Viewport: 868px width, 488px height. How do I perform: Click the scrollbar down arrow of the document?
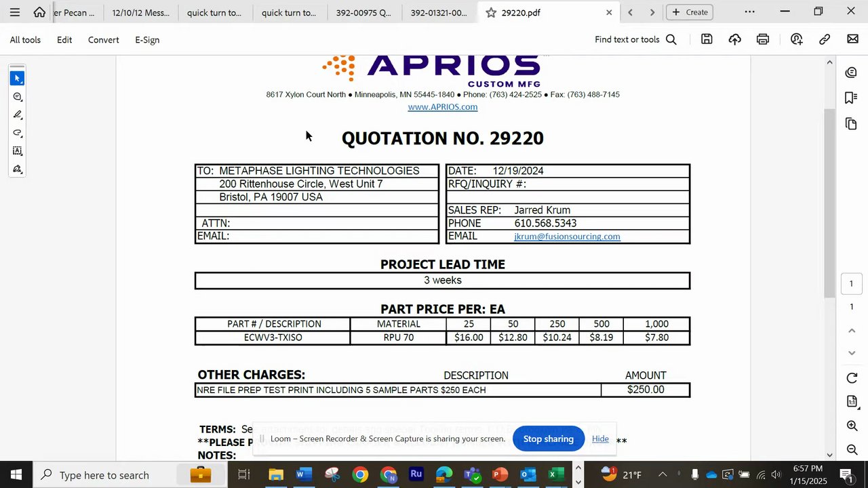coord(829,455)
